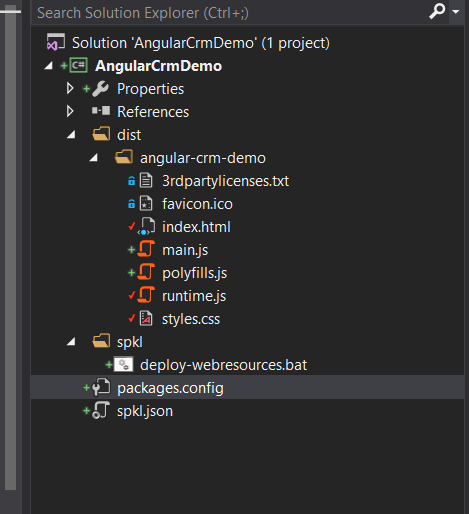
Task: Select the runtime.js file name
Action: tap(194, 297)
